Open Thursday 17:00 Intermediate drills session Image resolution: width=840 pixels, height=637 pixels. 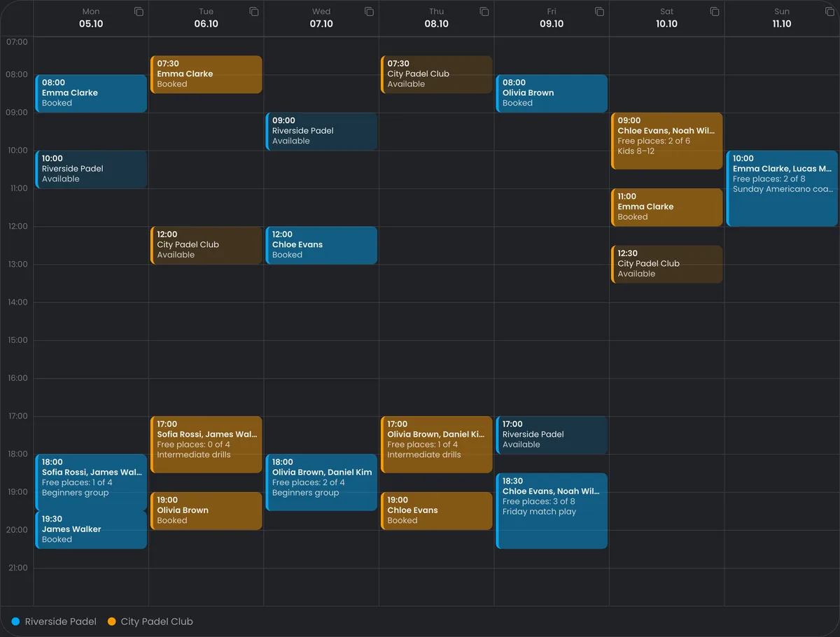pos(437,444)
